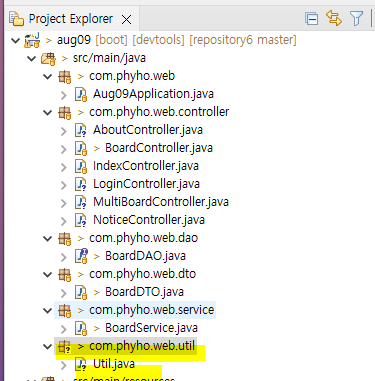Screen dimensions: 375x381
Task: Expand BoardDAO.java node
Action: click(x=64, y=257)
